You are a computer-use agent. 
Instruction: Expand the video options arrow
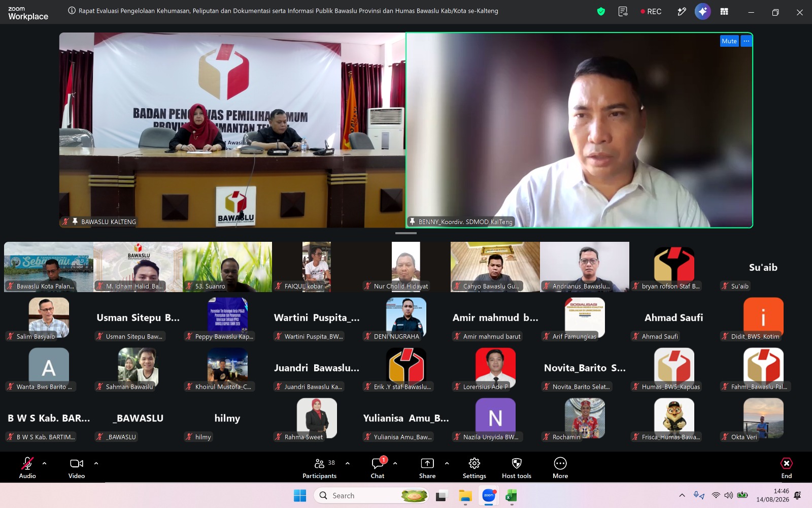pyautogui.click(x=96, y=463)
